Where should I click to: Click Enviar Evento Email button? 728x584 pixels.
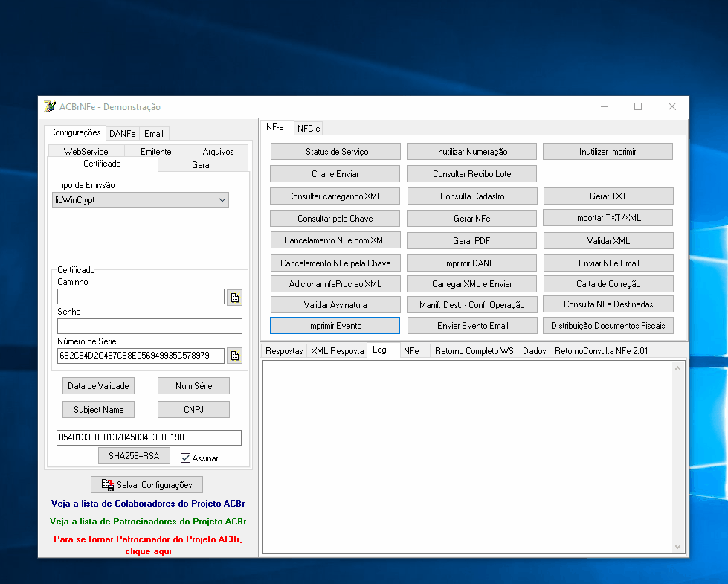tap(473, 326)
